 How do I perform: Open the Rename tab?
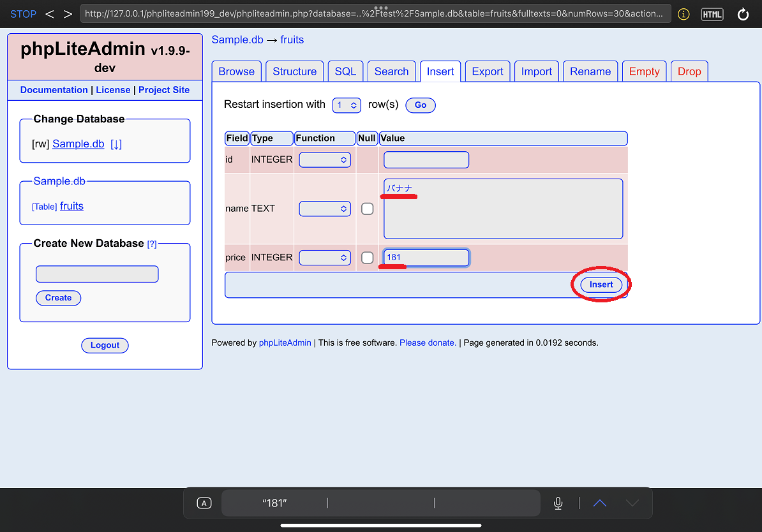pyautogui.click(x=590, y=71)
